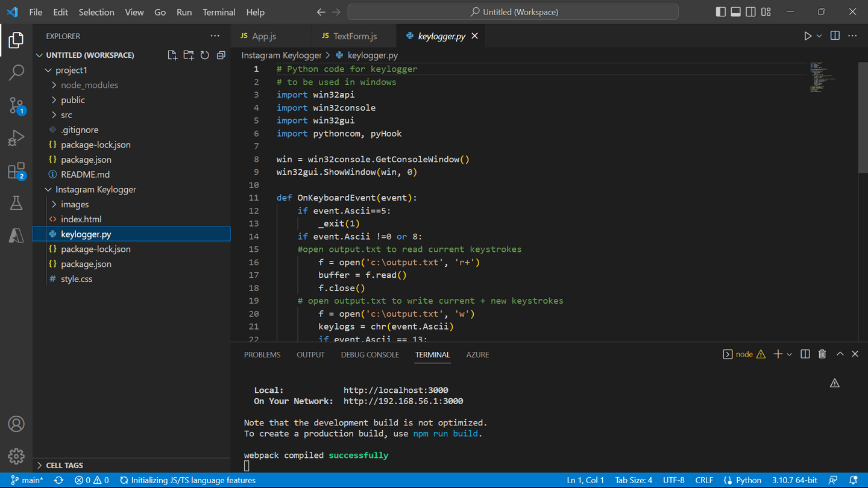This screenshot has height=488, width=868.
Task: Open Run Python File dropdown arrow
Action: pyautogui.click(x=819, y=36)
